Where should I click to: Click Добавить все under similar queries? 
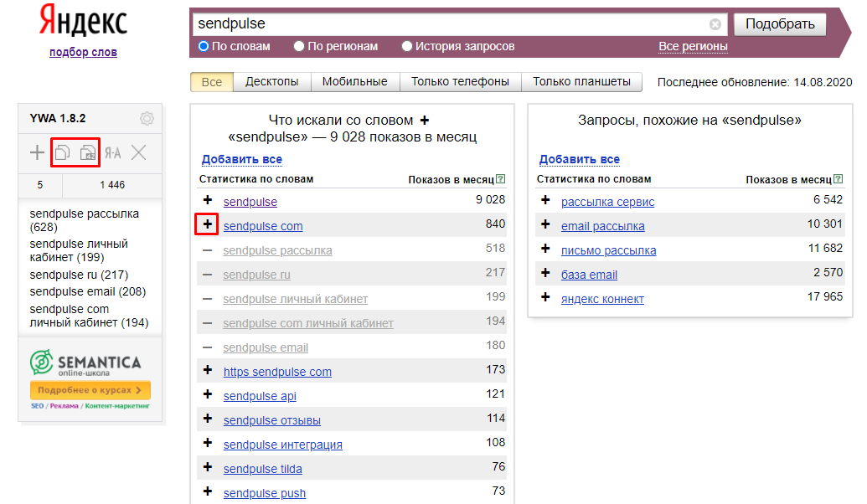(x=579, y=159)
